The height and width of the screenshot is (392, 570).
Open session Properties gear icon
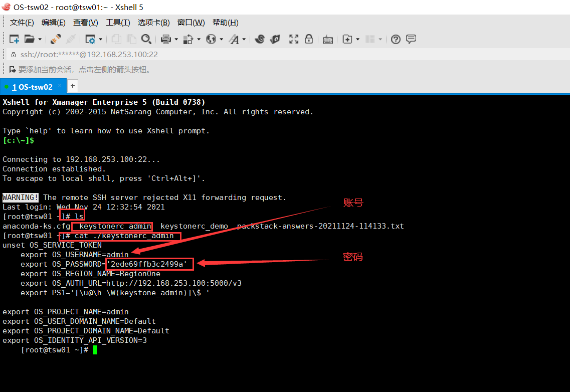click(x=90, y=39)
